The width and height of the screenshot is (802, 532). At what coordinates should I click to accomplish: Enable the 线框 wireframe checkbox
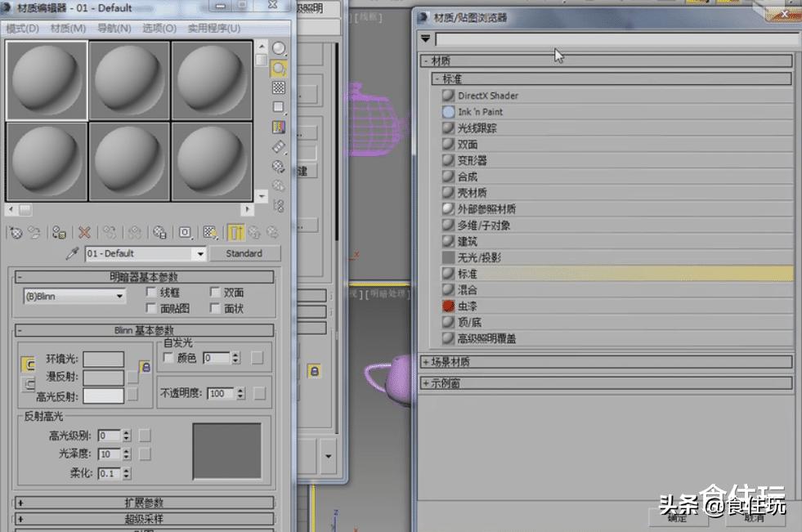pyautogui.click(x=151, y=292)
